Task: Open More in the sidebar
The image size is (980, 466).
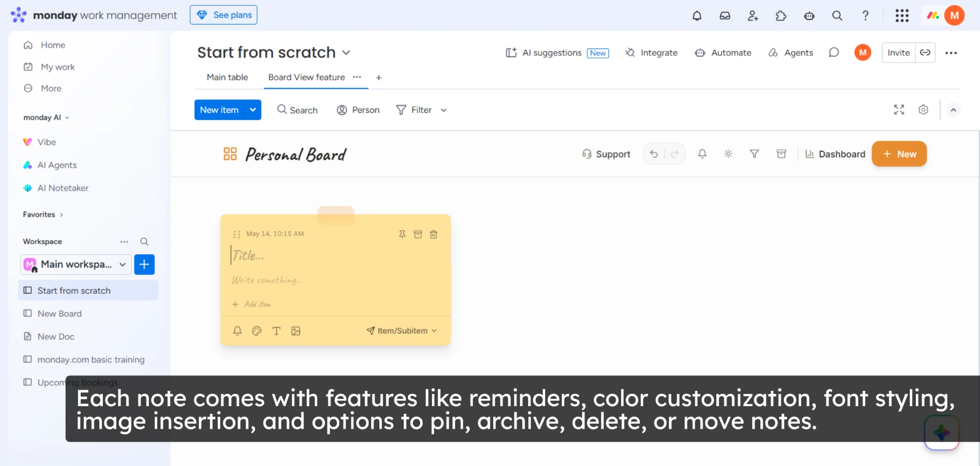Action: click(x=51, y=88)
